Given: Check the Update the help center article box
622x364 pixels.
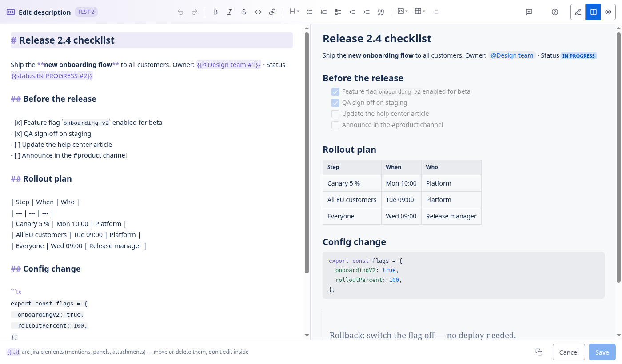Looking at the screenshot, I should [335, 114].
